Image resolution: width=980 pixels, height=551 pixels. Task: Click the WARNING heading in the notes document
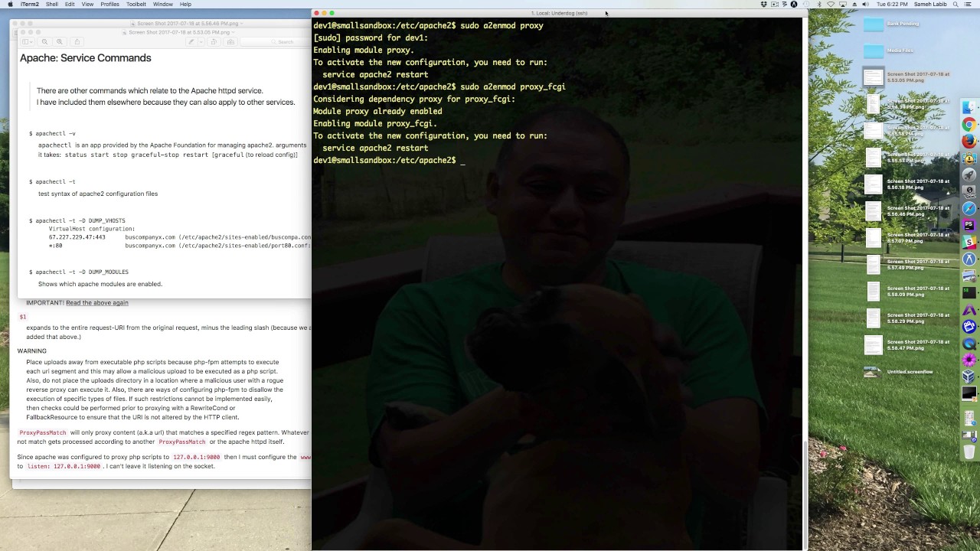pos(32,351)
